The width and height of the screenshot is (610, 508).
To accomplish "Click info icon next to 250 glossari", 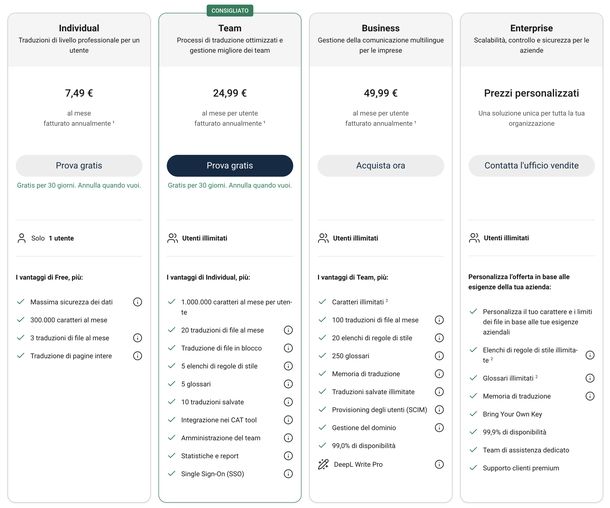I will tap(439, 356).
